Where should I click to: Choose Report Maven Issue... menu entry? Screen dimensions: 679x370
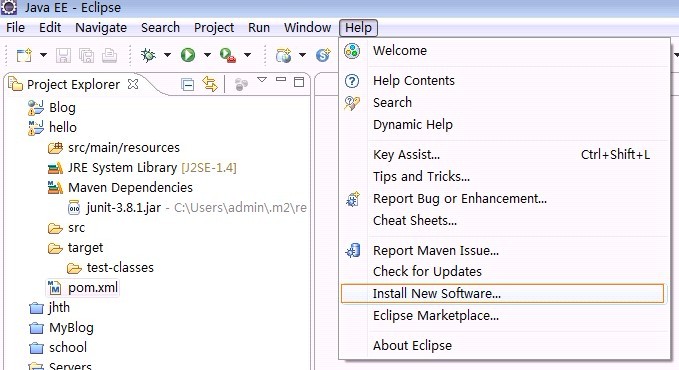click(505, 250)
